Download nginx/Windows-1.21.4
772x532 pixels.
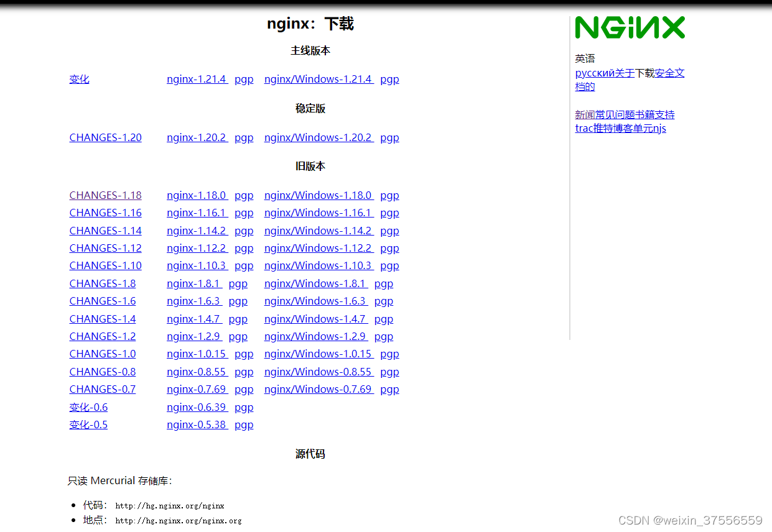point(319,79)
